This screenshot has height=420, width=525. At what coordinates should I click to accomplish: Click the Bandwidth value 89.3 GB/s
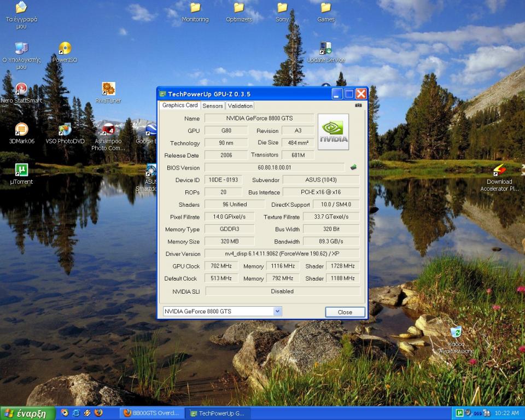click(331, 242)
